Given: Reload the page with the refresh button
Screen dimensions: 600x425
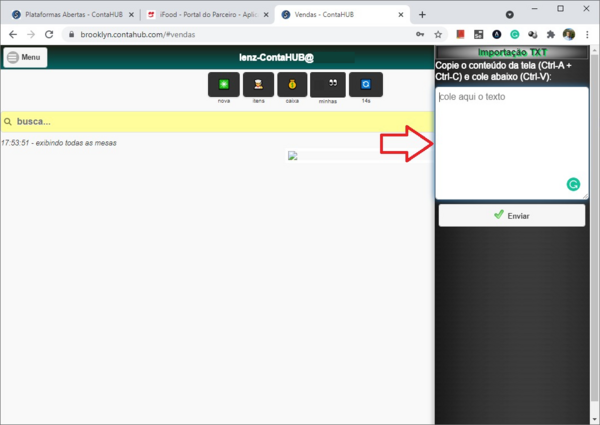Looking at the screenshot, I should pyautogui.click(x=49, y=34).
